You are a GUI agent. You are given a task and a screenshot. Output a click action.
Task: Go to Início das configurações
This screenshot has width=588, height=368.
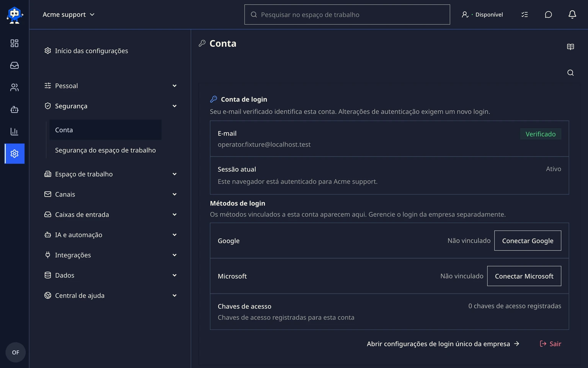86,51
